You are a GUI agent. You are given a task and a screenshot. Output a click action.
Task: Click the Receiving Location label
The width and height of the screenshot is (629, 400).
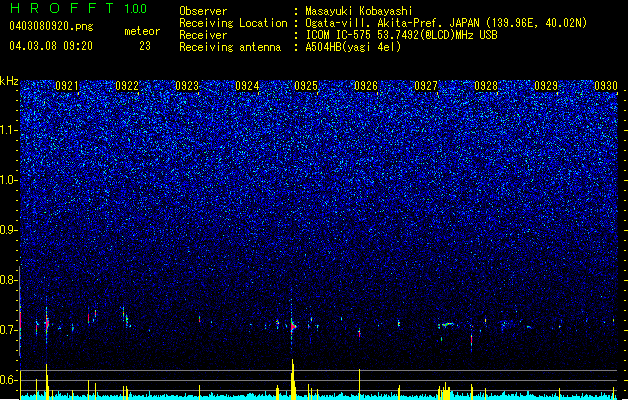[x=233, y=23]
